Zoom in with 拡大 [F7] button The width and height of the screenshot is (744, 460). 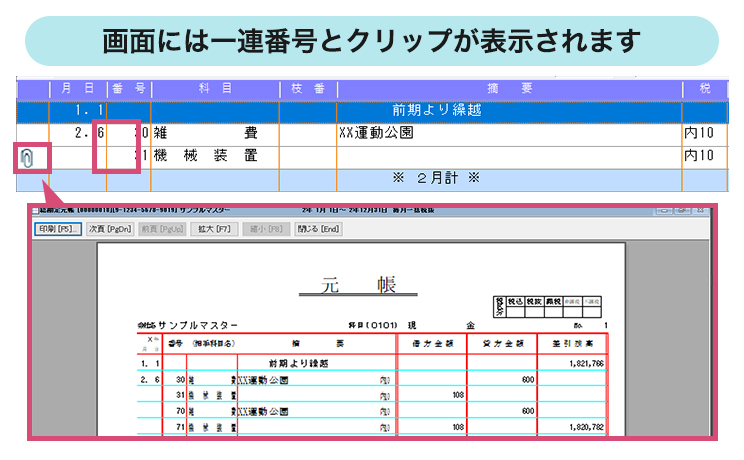tap(213, 228)
